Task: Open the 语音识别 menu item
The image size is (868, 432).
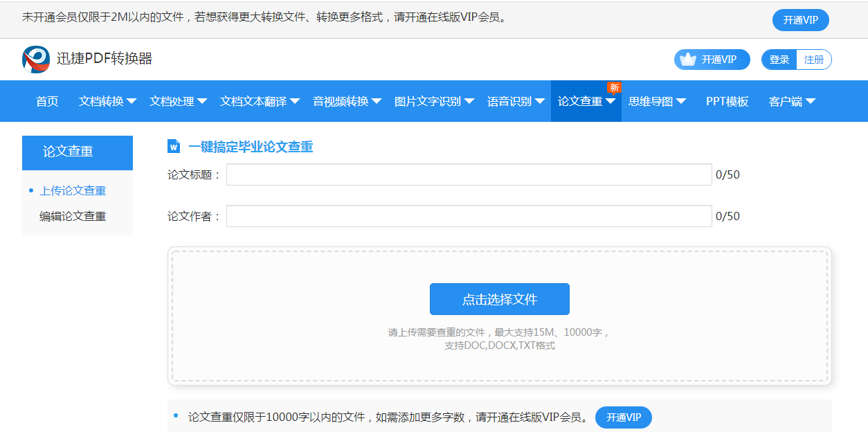Action: pos(509,101)
